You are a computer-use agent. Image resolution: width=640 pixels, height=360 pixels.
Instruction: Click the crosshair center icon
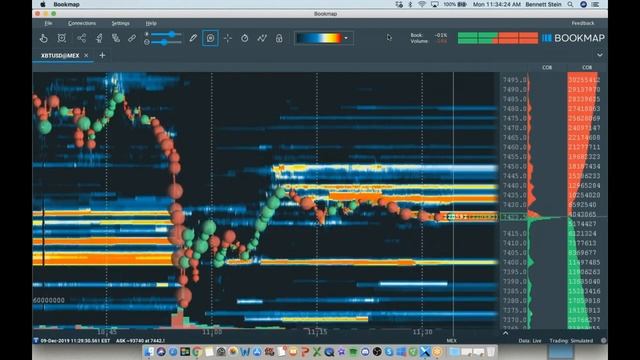pos(228,38)
